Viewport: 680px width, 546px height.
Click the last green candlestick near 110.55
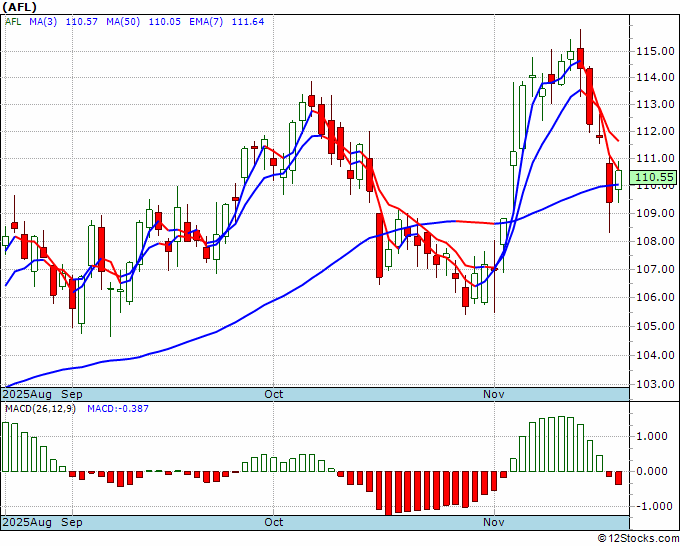[618, 180]
